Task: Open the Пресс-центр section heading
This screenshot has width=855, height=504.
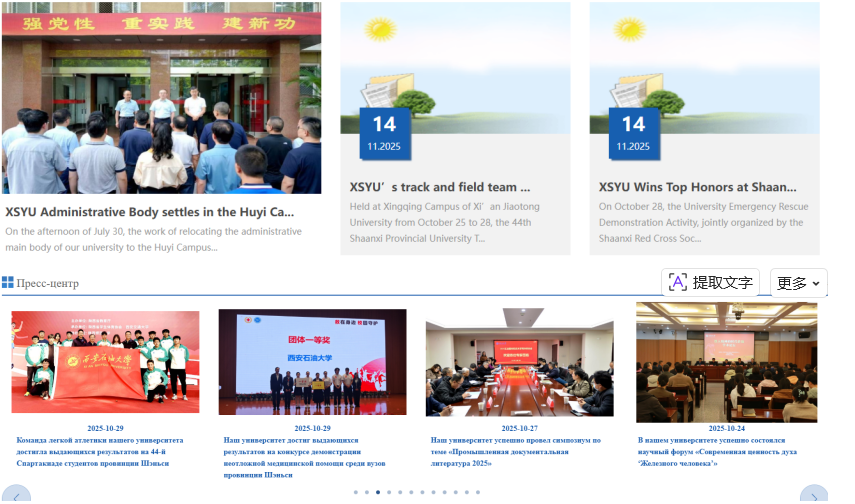Action: (x=47, y=283)
